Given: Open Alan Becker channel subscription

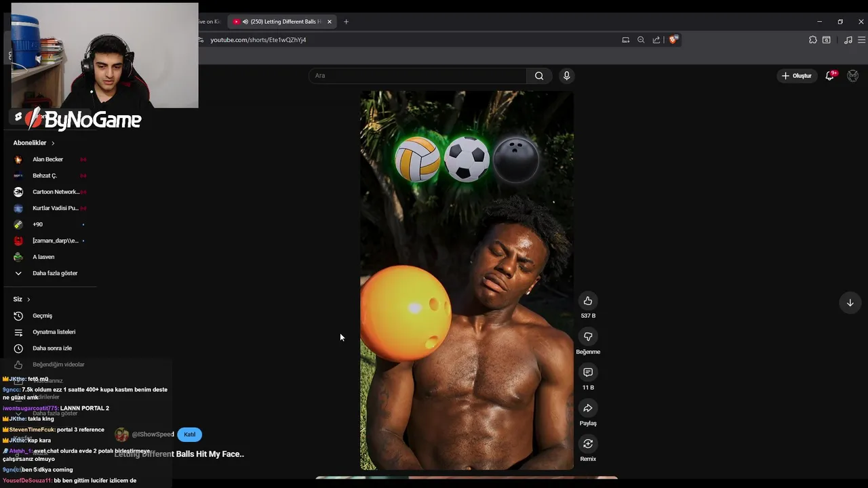Looking at the screenshot, I should tap(49, 159).
